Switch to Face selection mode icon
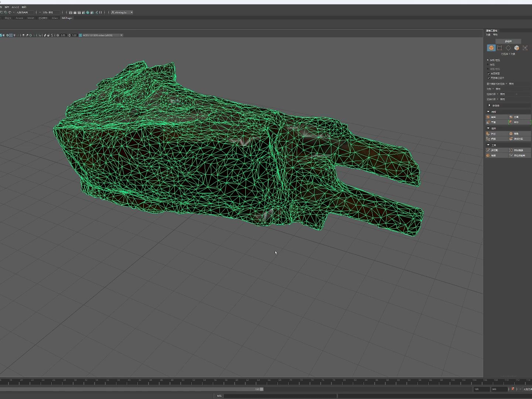Viewport: 532px width, 399px height. [516, 48]
